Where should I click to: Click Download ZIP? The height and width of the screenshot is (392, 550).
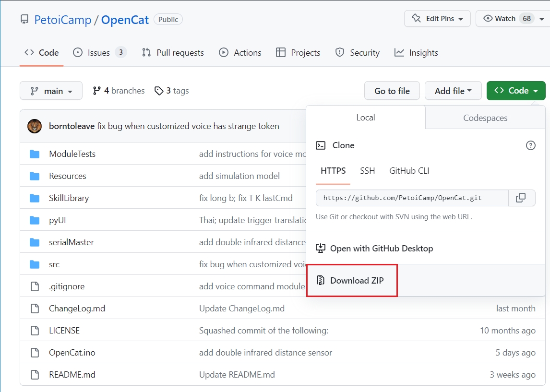[x=357, y=281]
